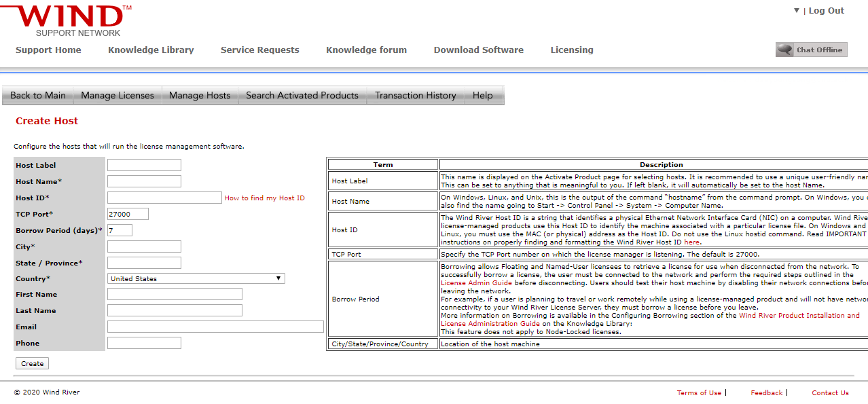Viewport: 868px width, 404px height.
Task: Click the Host ID term cell
Action: pyautogui.click(x=383, y=229)
